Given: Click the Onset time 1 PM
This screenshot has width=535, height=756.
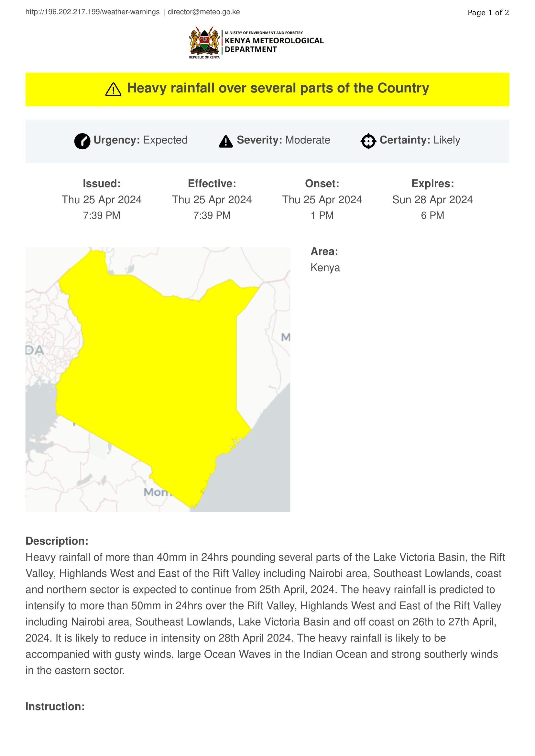Looking at the screenshot, I should pyautogui.click(x=322, y=215).
